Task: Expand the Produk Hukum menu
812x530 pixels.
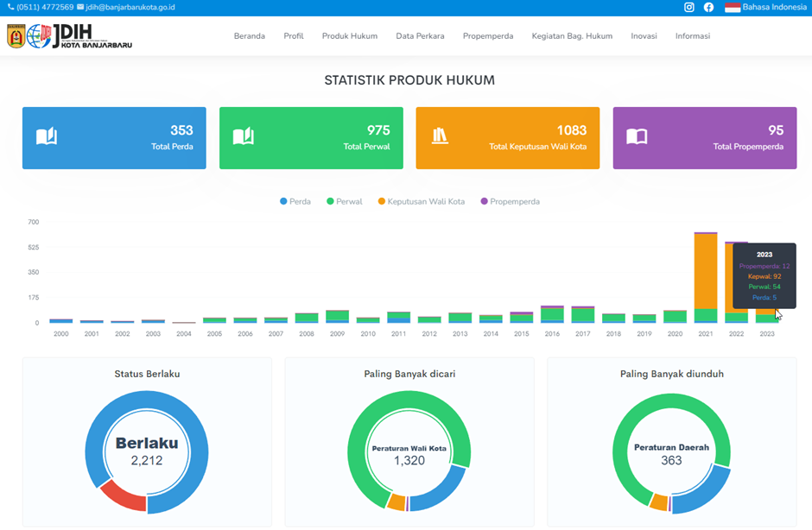Action: point(350,36)
